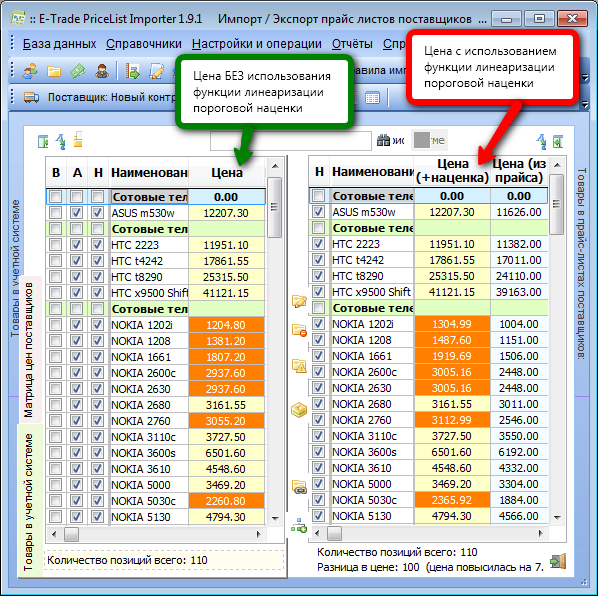
Task: Click the folder chain link icon
Action: (x=299, y=487)
